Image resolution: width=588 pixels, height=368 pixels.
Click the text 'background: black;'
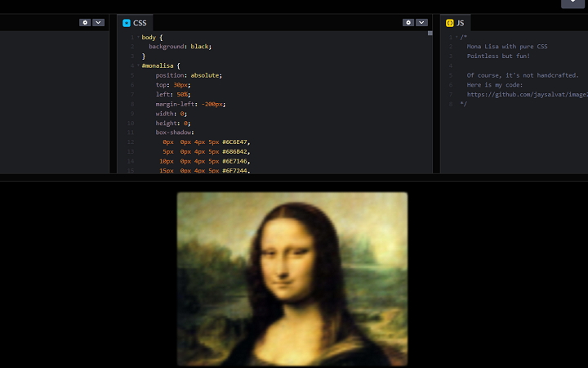[180, 47]
